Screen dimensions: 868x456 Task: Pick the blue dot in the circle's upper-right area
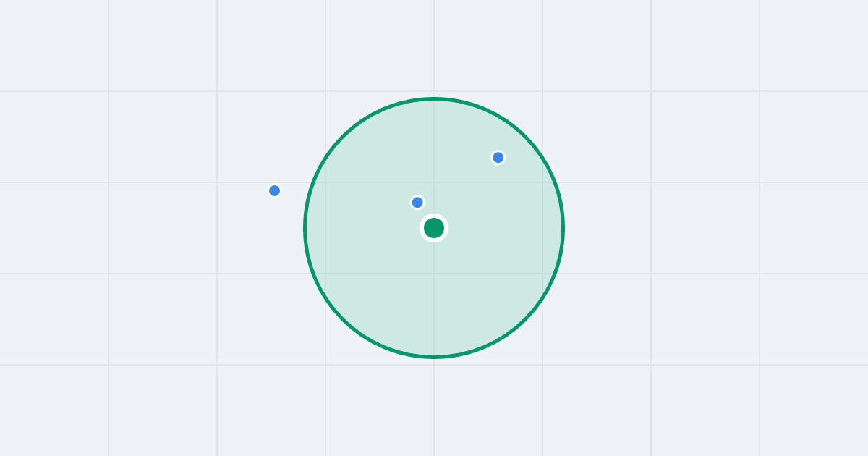coord(498,158)
